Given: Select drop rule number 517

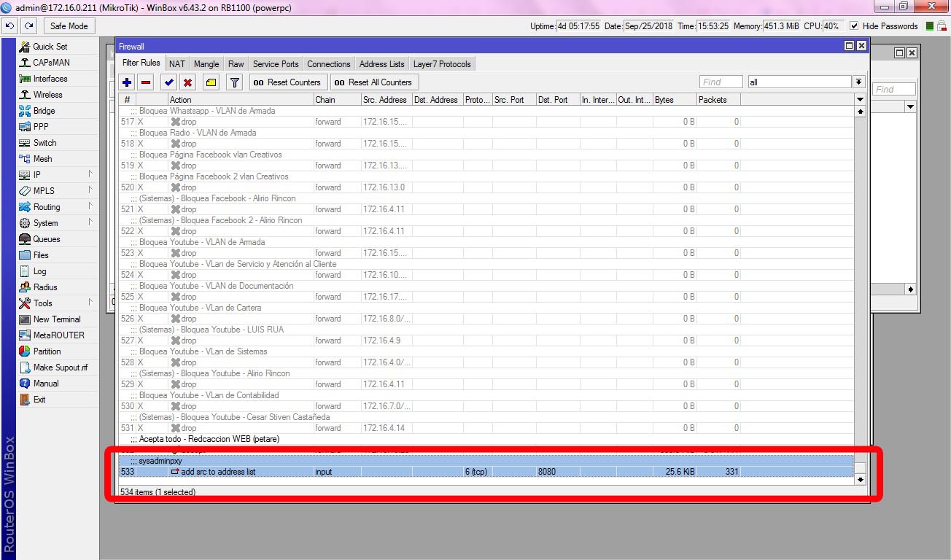Looking at the screenshot, I should click(486, 122).
